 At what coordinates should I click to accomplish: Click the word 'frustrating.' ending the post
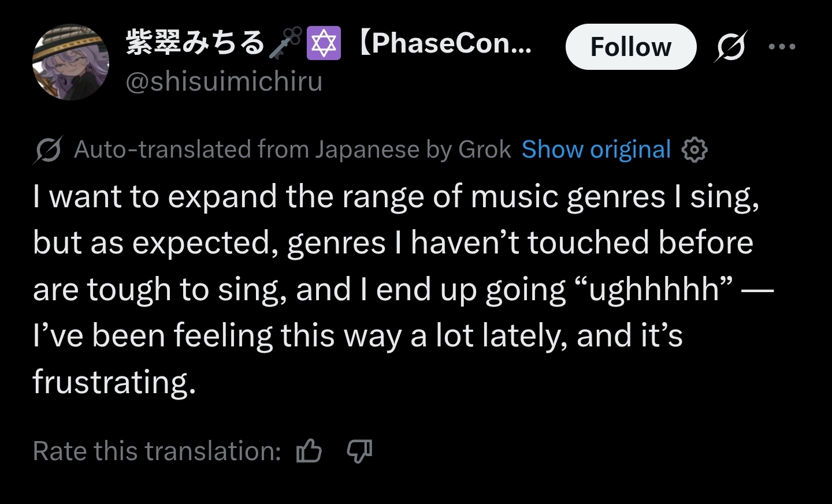coord(114,382)
